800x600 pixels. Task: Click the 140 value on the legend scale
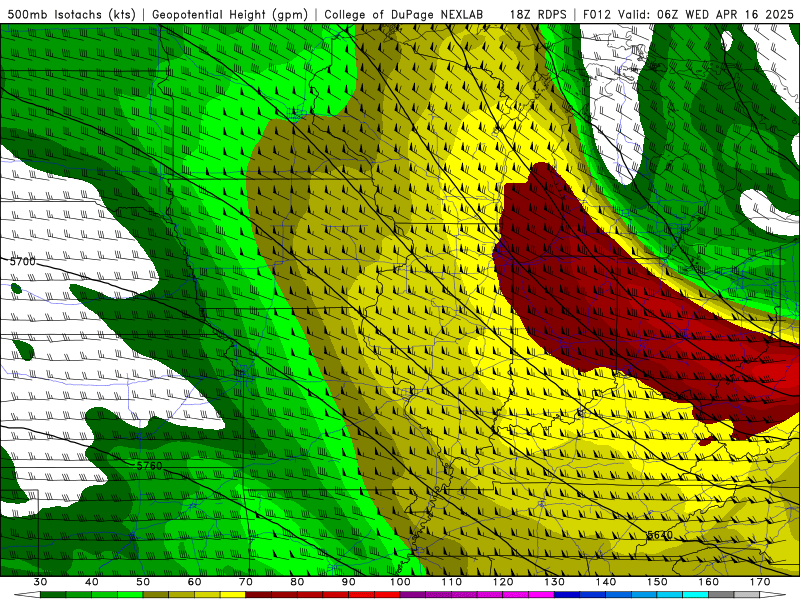point(606,582)
